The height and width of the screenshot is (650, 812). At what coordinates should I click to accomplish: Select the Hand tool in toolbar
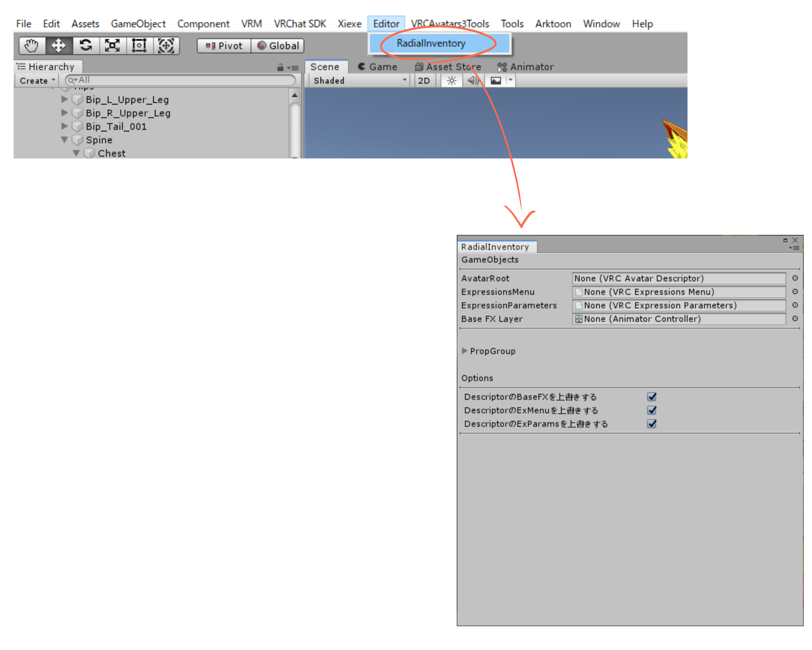tap(32, 46)
